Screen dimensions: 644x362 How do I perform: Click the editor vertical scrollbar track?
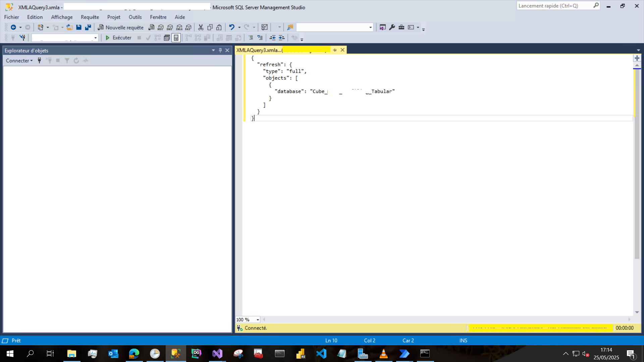pos(637,284)
